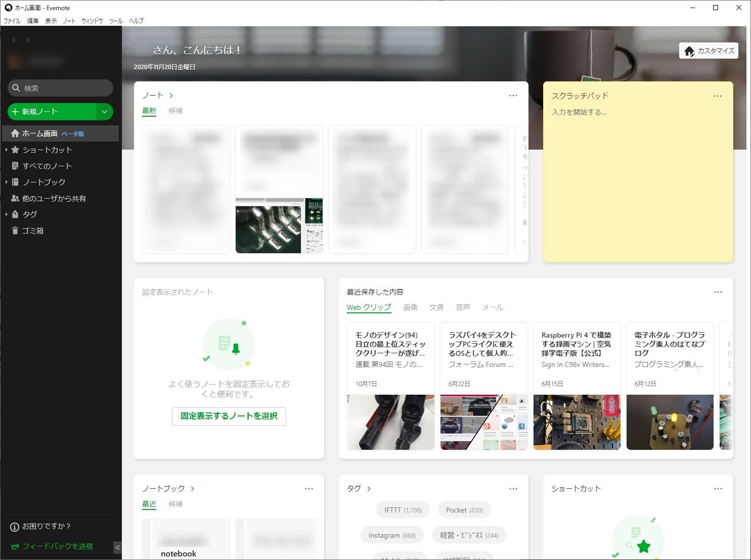Open the 最近保存した内容 options menu

[x=718, y=292]
